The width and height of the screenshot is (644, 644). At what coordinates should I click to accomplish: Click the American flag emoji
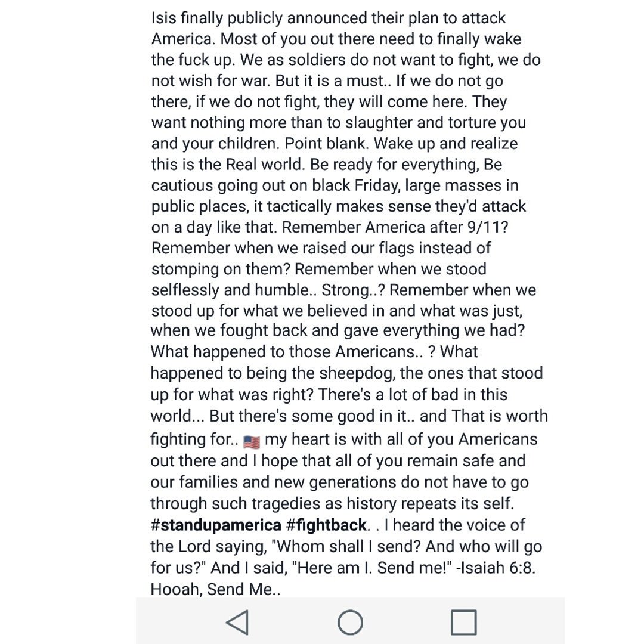[252, 441]
